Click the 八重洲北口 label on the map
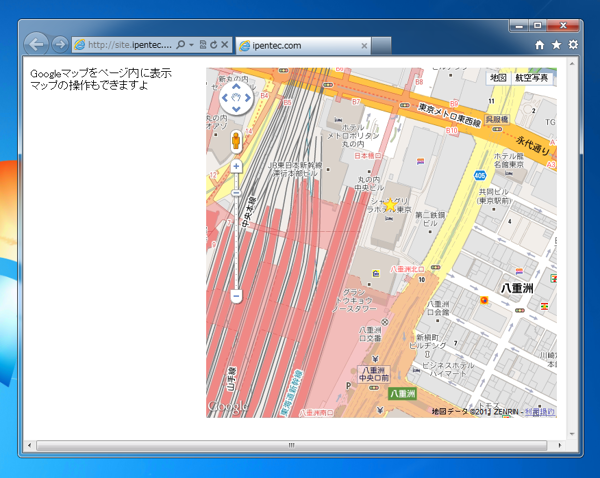 click(407, 269)
